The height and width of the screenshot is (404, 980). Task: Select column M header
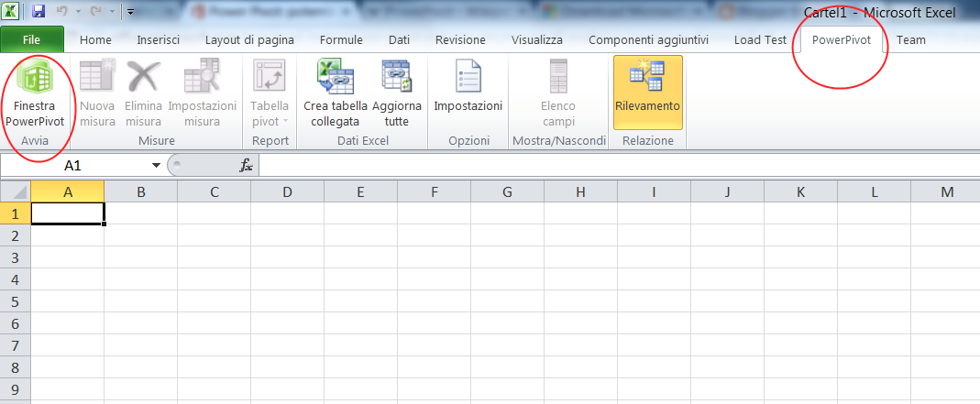pyautogui.click(x=946, y=191)
